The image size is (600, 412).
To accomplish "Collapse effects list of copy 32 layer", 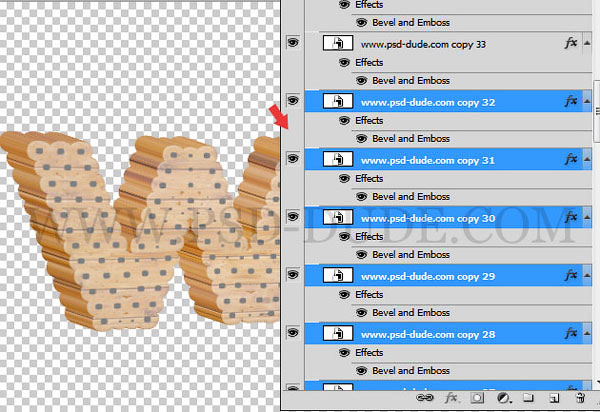I will 587,101.
